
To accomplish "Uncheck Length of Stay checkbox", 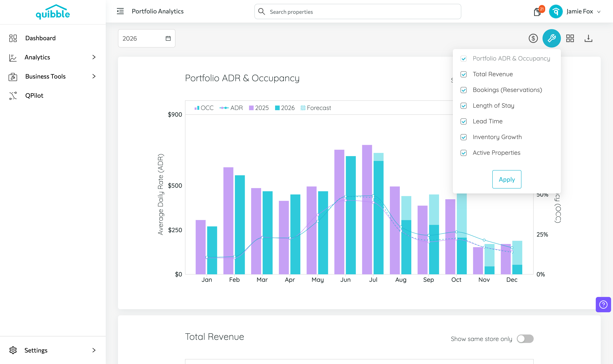I will [463, 106].
